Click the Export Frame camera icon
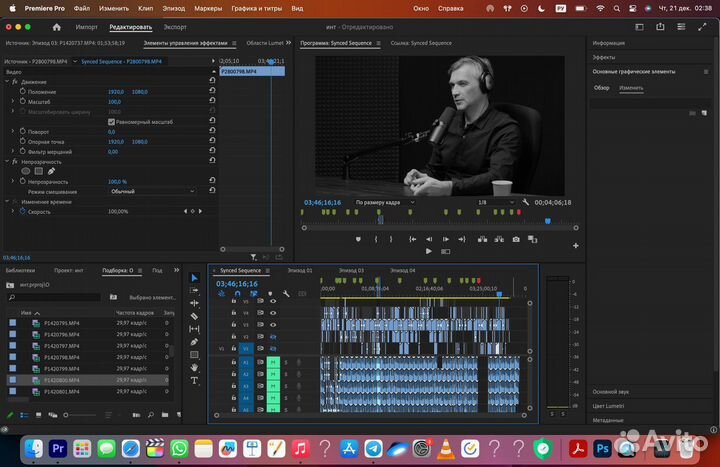The image size is (720, 467). tap(516, 239)
